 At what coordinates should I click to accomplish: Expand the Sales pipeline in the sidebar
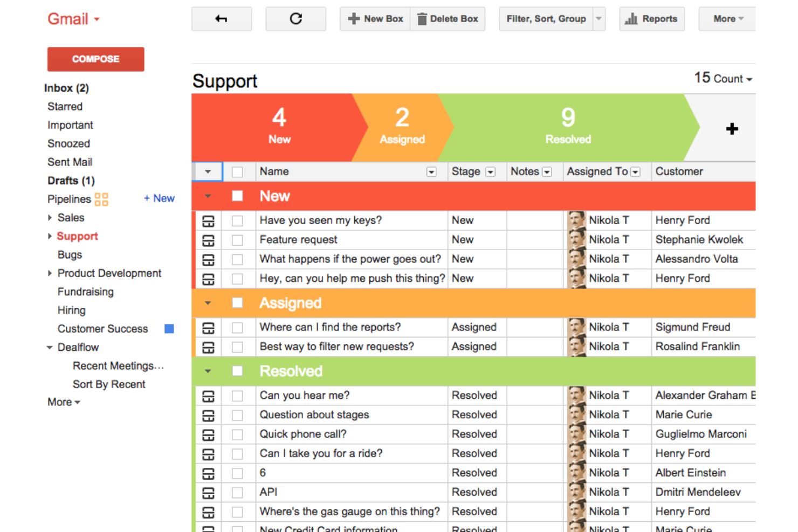point(50,218)
